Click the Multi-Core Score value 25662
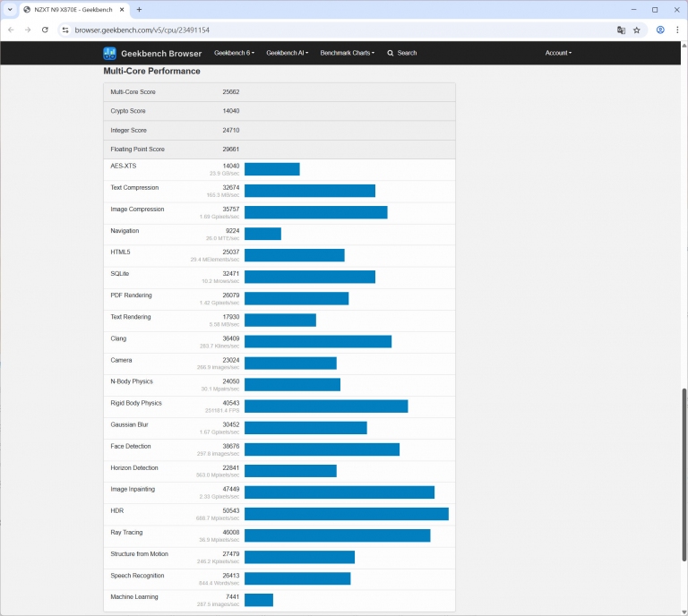 point(231,92)
